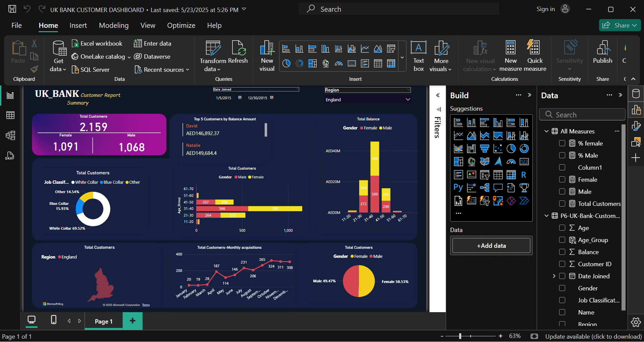Open DAX query view in left sidebar
Viewport: 644px width, 342px height.
10,156
